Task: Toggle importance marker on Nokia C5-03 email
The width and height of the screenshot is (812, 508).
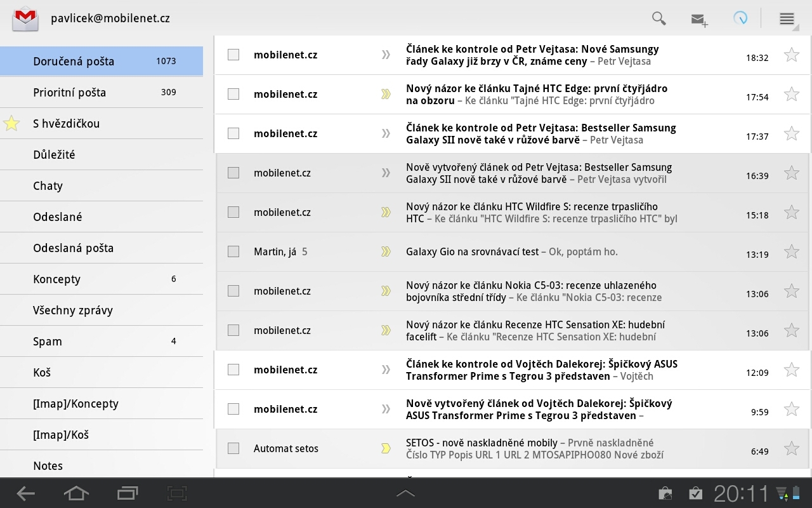Action: coord(386,291)
